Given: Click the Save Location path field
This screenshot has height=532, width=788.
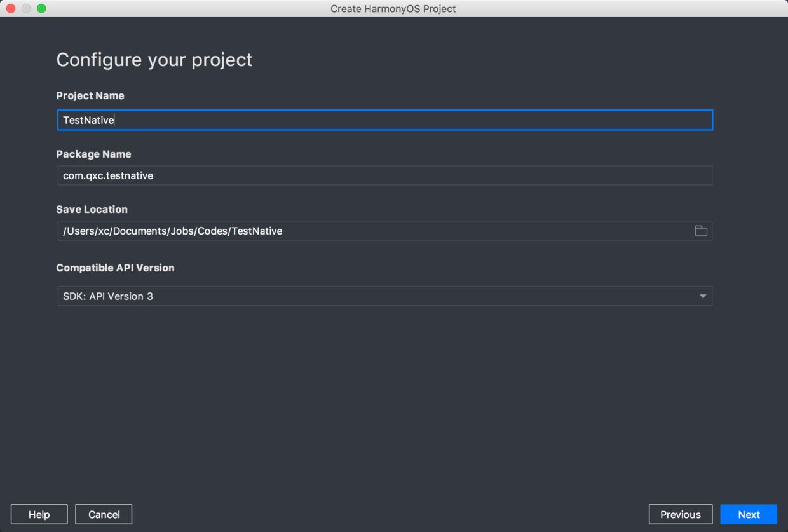Looking at the screenshot, I should tap(375, 231).
